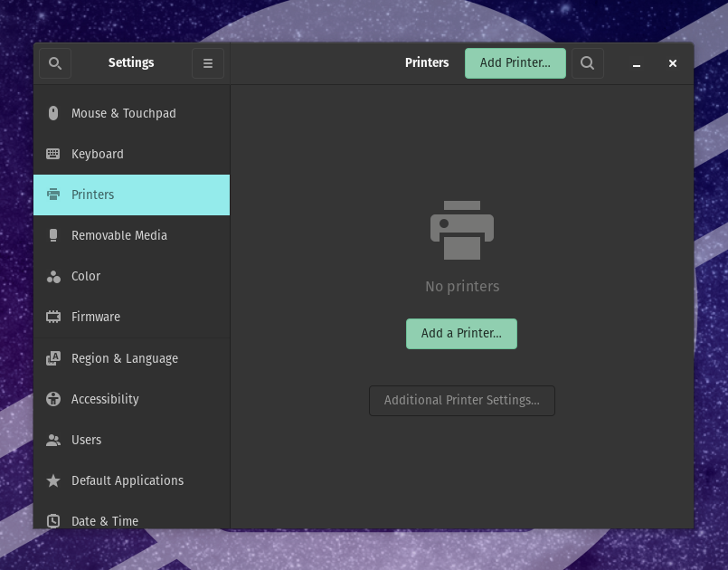Viewport: 728px width, 570px height.
Task: Select Default Applications from sidebar
Action: point(128,480)
